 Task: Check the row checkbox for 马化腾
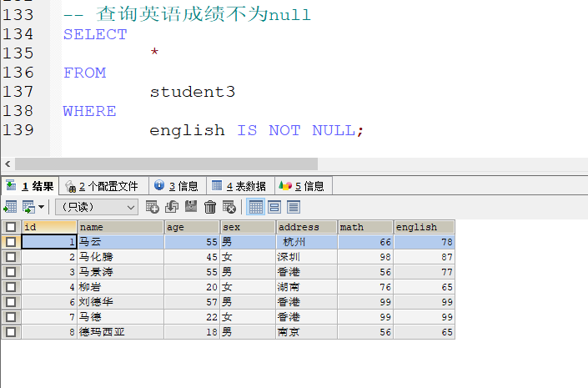click(x=11, y=257)
